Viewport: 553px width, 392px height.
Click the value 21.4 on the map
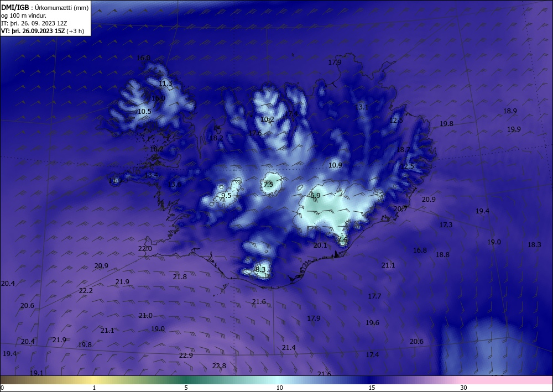click(289, 348)
